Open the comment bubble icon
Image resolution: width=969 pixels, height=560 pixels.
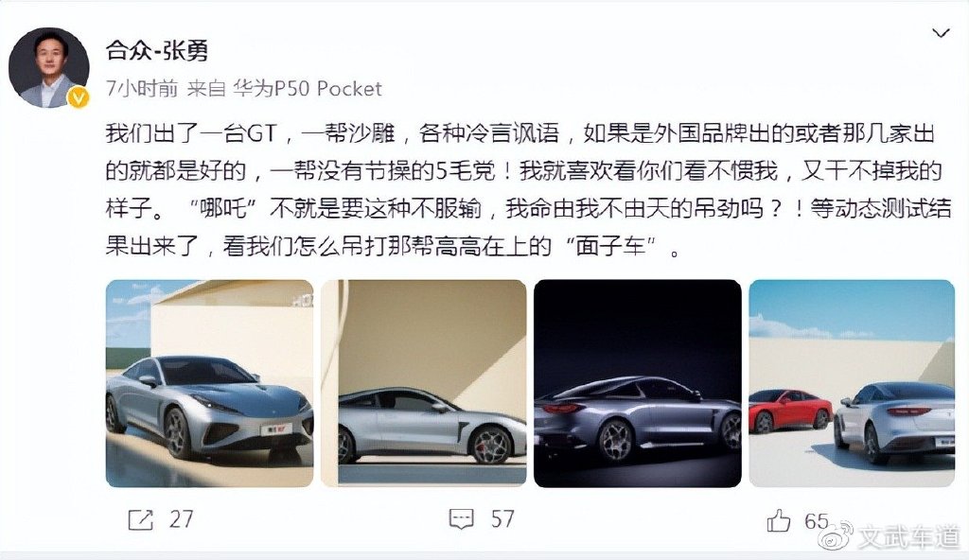pos(461,519)
